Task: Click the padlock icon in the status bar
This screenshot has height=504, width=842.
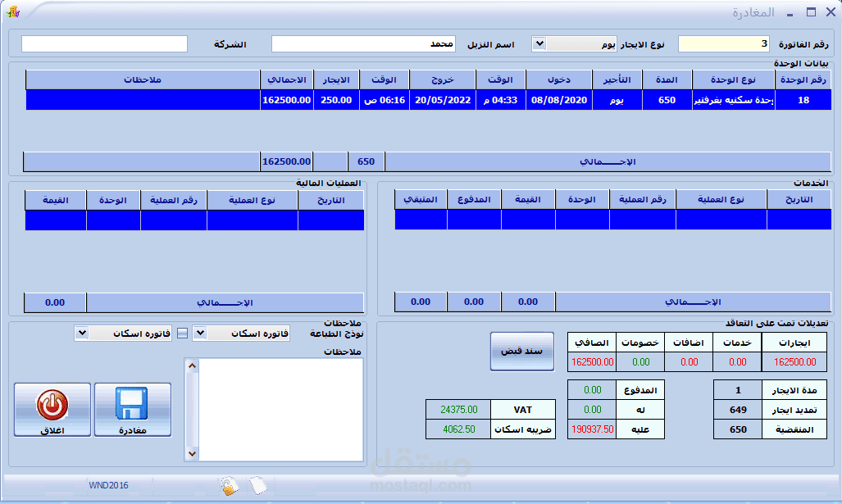Action: point(229,486)
